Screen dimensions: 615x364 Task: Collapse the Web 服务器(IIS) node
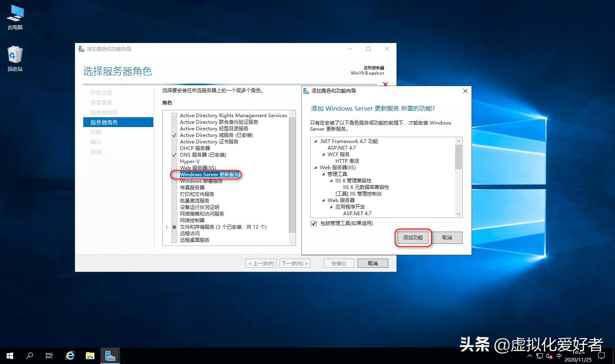[x=317, y=167]
